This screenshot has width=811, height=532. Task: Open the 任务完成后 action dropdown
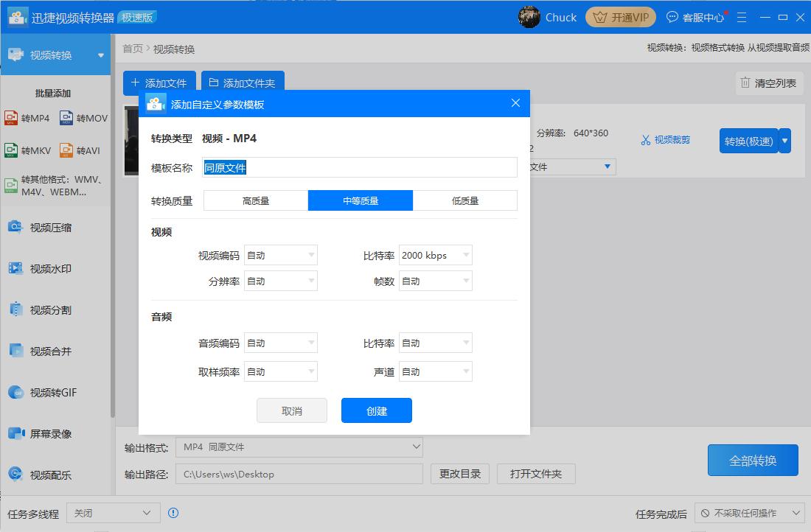click(x=749, y=512)
